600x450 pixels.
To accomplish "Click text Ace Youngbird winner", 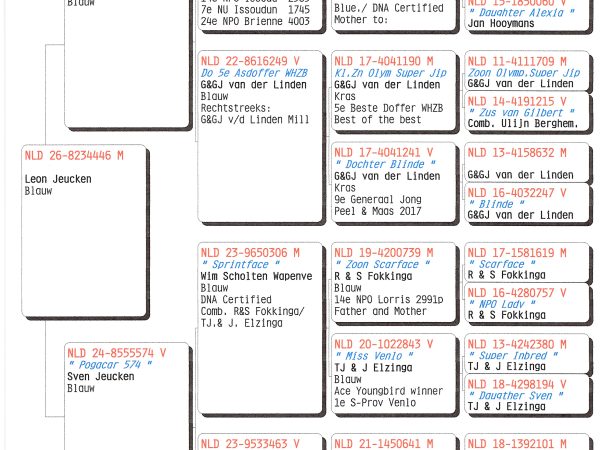I will coord(388,391).
